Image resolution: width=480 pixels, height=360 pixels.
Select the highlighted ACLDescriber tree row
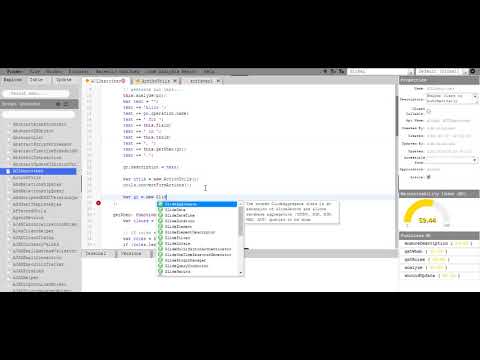point(38,171)
